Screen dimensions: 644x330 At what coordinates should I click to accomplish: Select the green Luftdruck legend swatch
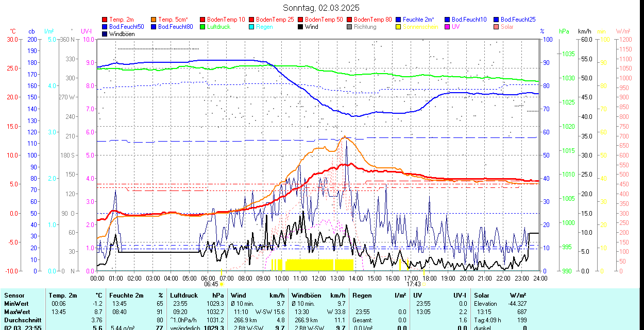tap(203, 27)
